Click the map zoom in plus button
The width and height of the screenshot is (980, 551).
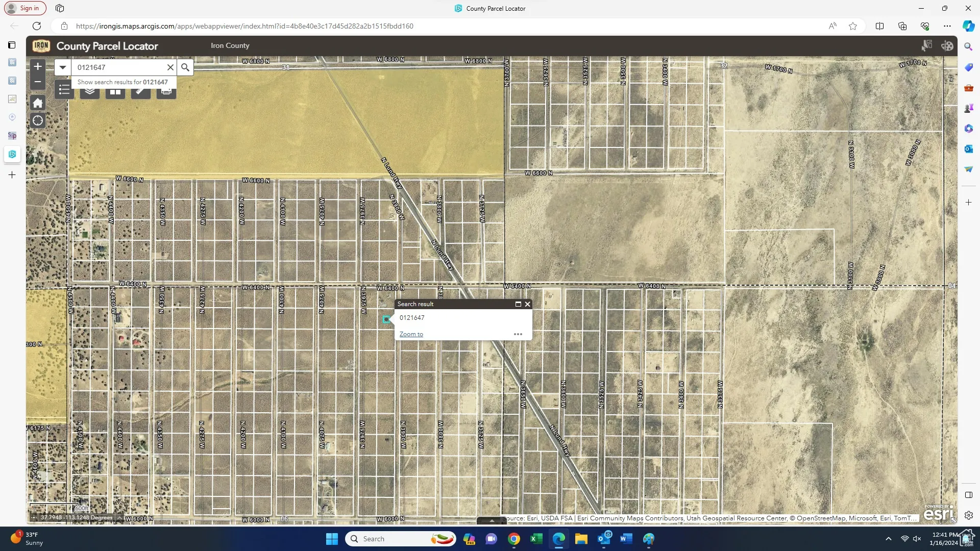click(x=38, y=67)
